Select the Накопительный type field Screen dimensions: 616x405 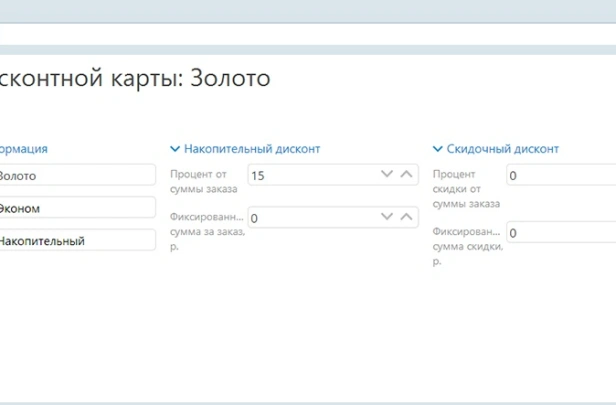76,240
